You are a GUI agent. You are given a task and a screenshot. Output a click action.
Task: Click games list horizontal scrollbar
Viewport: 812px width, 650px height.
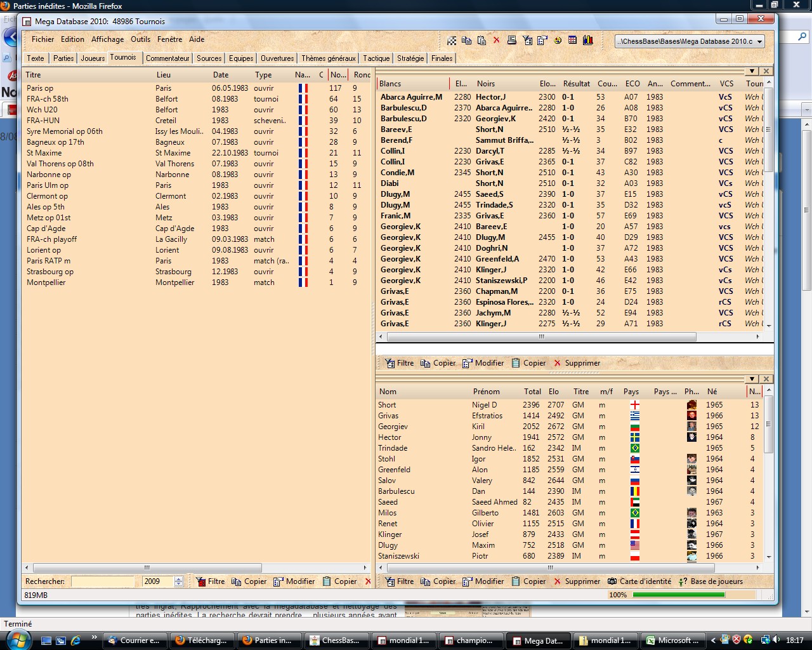coord(541,336)
